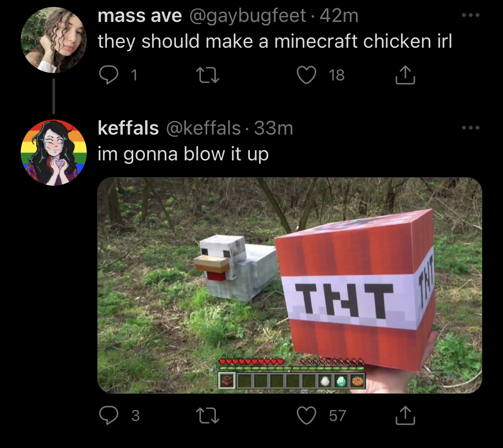
Task: Retweet the minecraft chicken tweet
Action: [208, 75]
